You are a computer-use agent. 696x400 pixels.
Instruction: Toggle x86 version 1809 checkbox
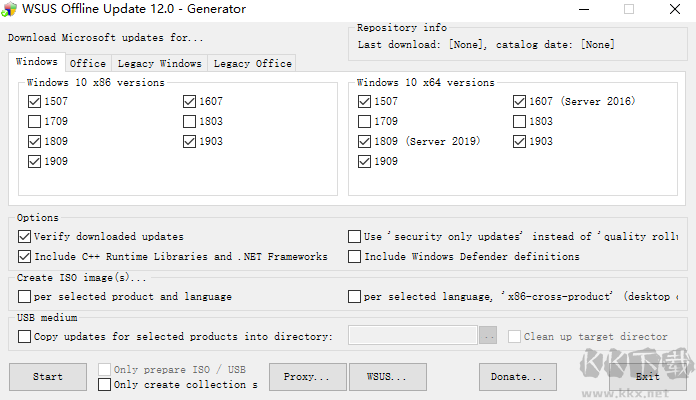(34, 141)
